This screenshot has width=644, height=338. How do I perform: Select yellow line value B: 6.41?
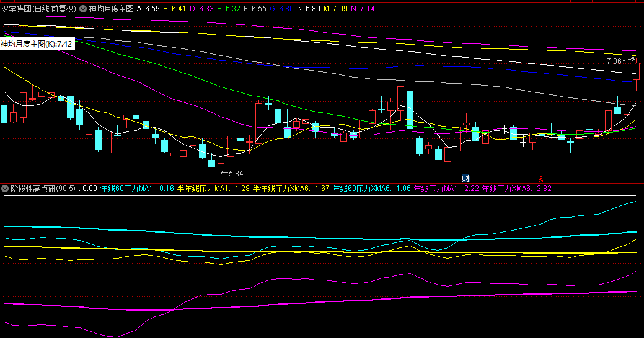(x=175, y=9)
